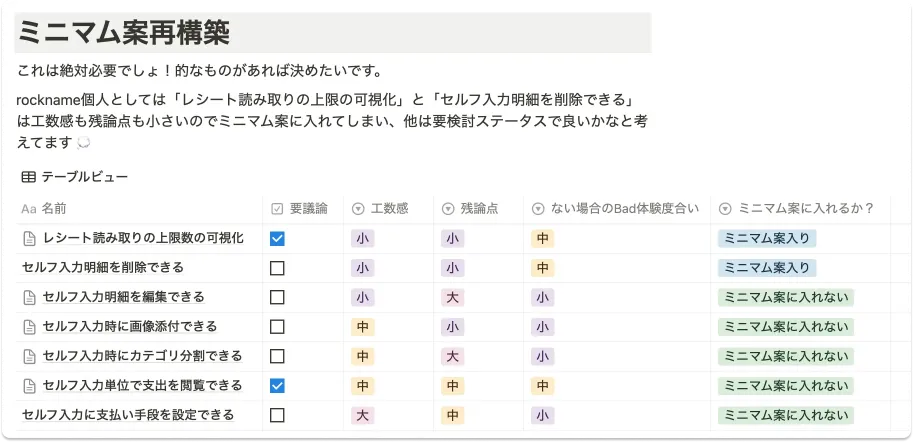Open the ないの場合のBad体験度合い column header menu
The height and width of the screenshot is (442, 913).
(x=617, y=209)
